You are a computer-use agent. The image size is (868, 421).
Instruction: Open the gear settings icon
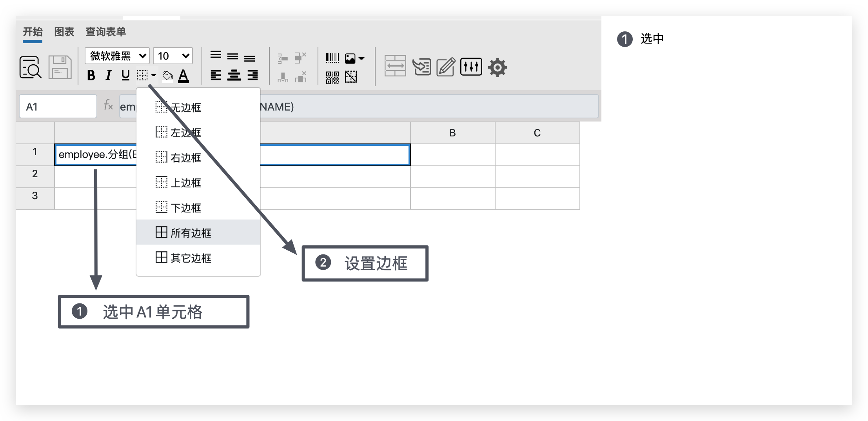point(498,67)
